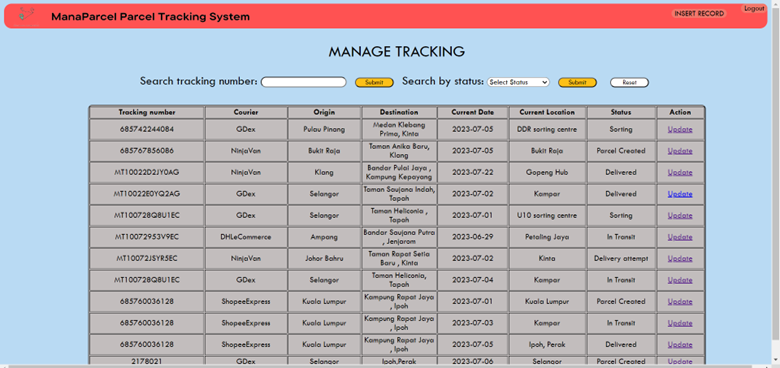
Task: Update record MT10072JSYR5EC
Action: (x=680, y=259)
